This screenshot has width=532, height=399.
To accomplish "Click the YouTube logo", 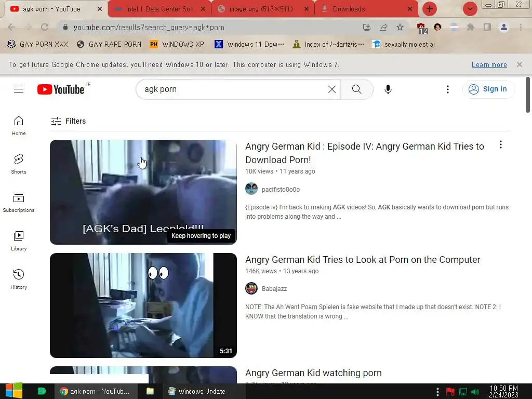I will tap(61, 89).
